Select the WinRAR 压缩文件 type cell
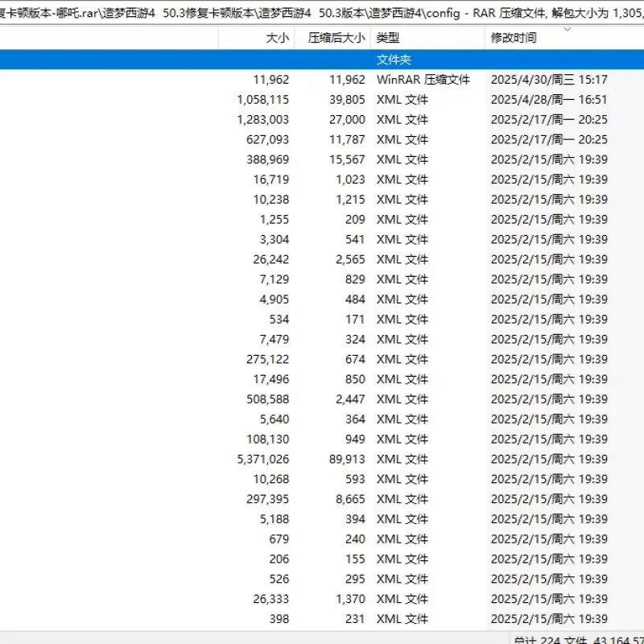Screen dimensions: 644x644 (423, 80)
